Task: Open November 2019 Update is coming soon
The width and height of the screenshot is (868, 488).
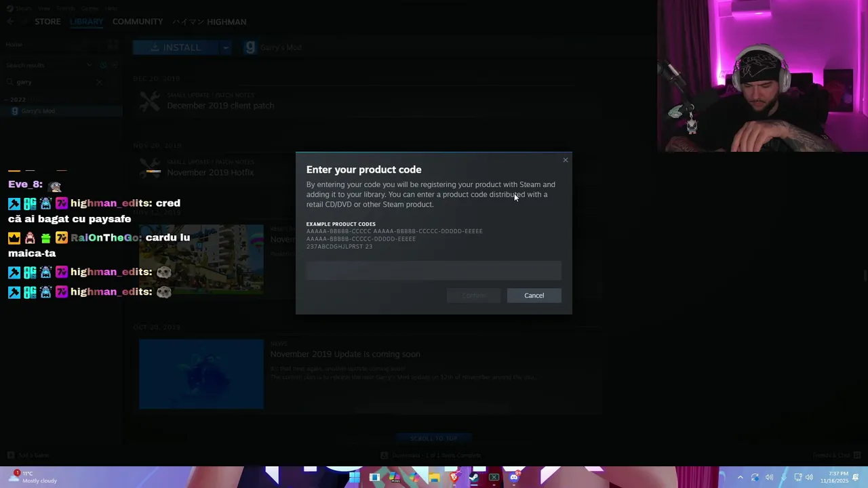Action: (345, 354)
